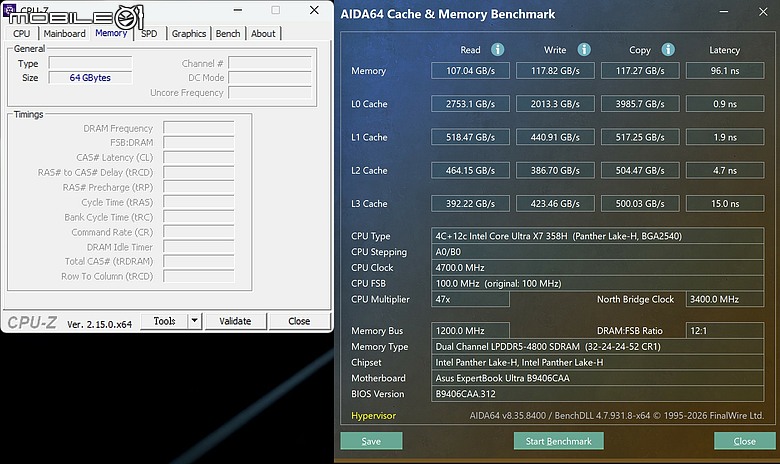Select the Memory tab in CPU-Z
780x464 pixels.
coord(111,33)
